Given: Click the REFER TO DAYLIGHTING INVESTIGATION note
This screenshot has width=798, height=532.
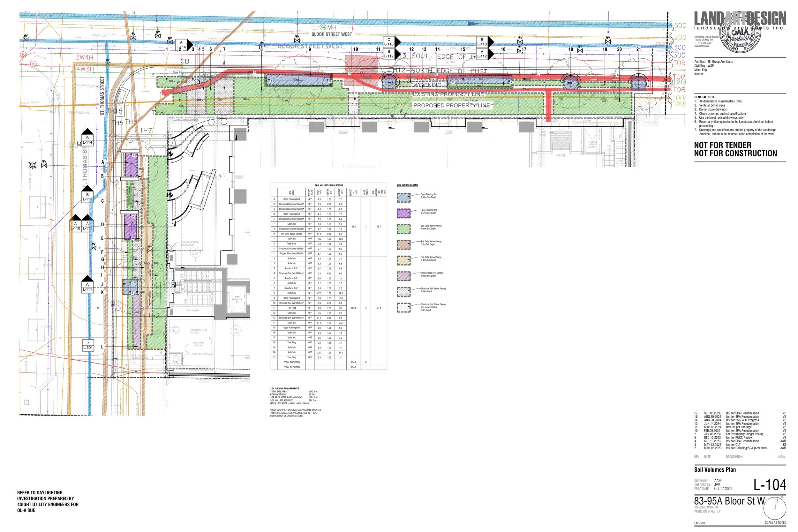Looking at the screenshot, I should pyautogui.click(x=48, y=501).
